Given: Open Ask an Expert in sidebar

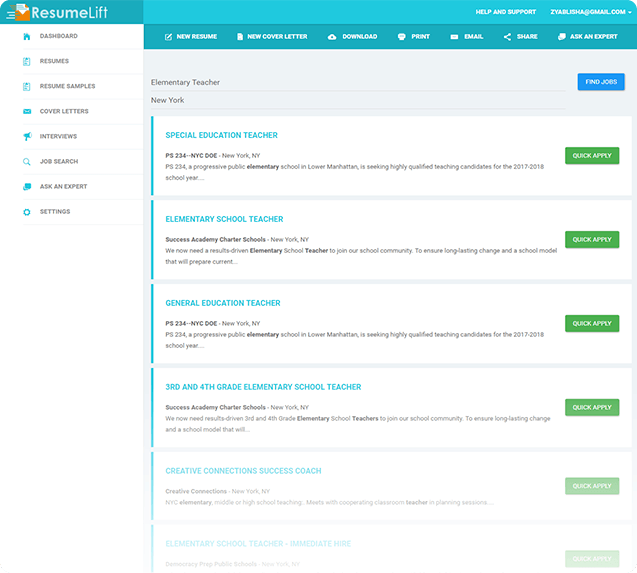Looking at the screenshot, I should [63, 187].
